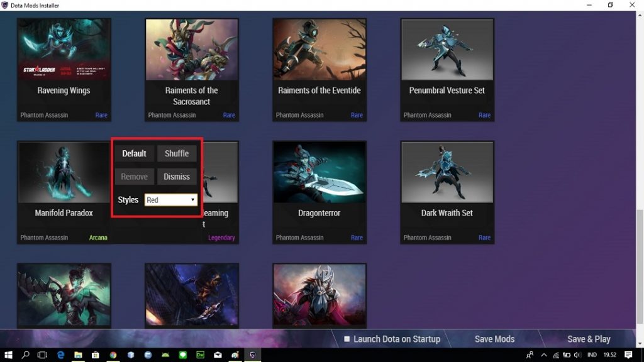Screen dimensions: 644x362
Task: Click Dark Wraith Set title text
Action: [x=447, y=213]
